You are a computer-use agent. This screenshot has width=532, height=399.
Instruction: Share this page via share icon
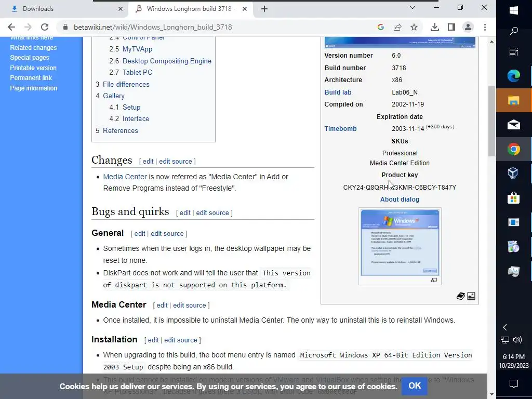tap(397, 27)
